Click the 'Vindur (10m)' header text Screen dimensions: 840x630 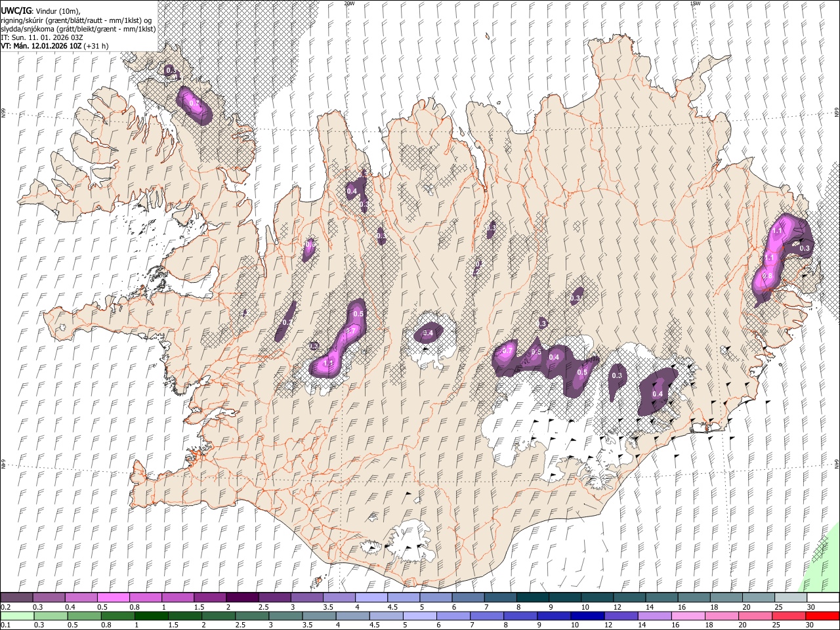click(57, 11)
